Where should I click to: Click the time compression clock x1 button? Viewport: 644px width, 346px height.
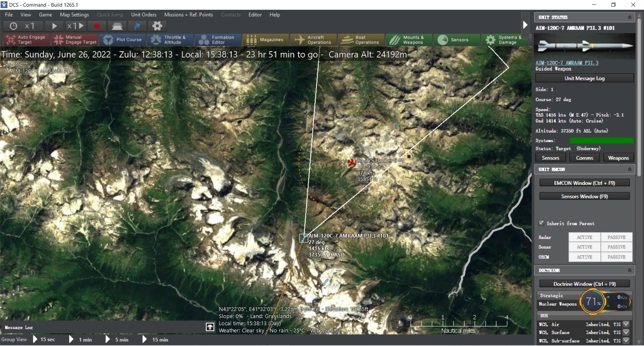(x=23, y=26)
